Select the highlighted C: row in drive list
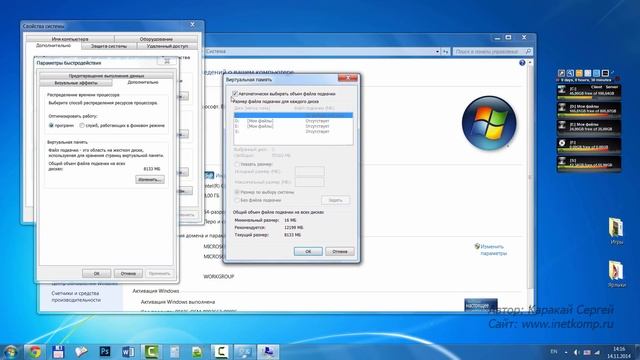 pyautogui.click(x=293, y=116)
